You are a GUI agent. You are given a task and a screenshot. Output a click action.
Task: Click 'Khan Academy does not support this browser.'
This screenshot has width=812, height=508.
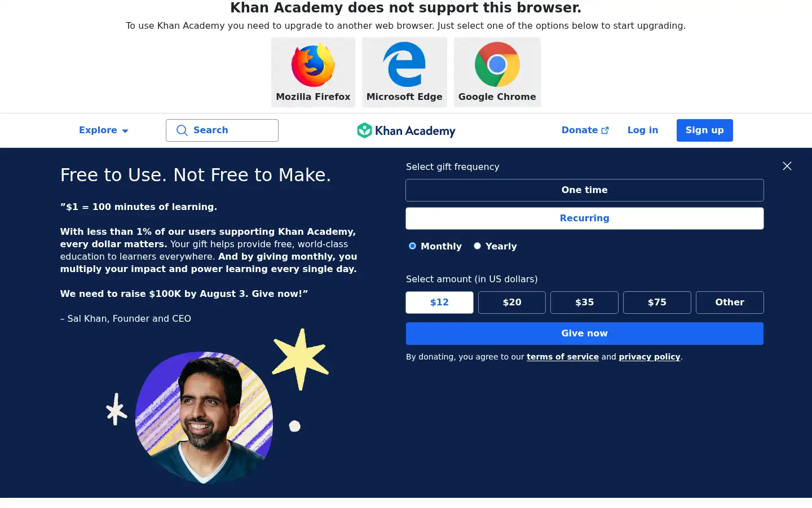406,8
